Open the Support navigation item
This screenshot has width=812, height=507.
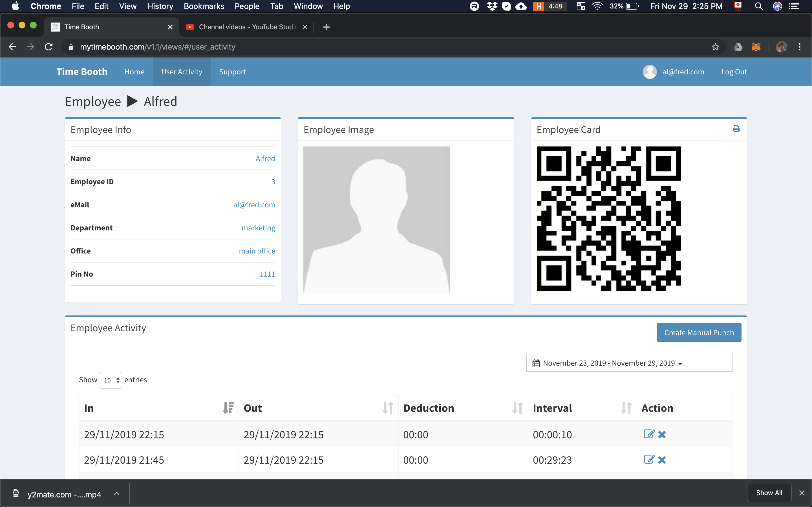(233, 72)
